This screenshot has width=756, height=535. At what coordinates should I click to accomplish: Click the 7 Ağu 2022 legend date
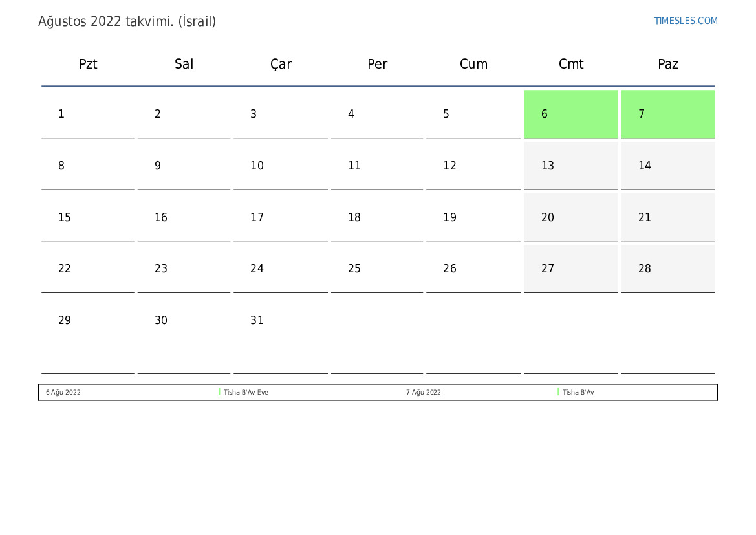(x=424, y=392)
